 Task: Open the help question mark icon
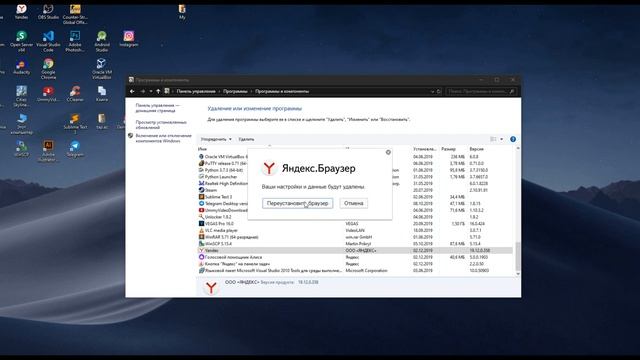tap(513, 139)
